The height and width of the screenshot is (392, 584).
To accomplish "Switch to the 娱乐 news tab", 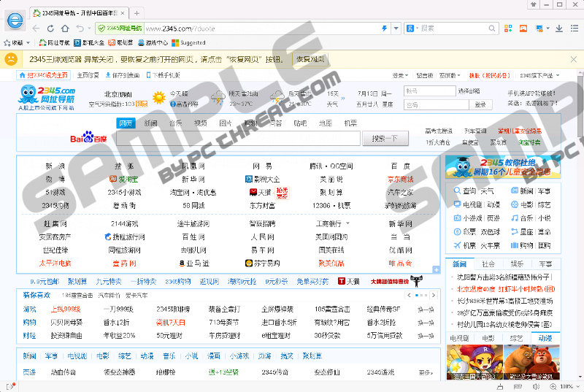I will (517, 264).
